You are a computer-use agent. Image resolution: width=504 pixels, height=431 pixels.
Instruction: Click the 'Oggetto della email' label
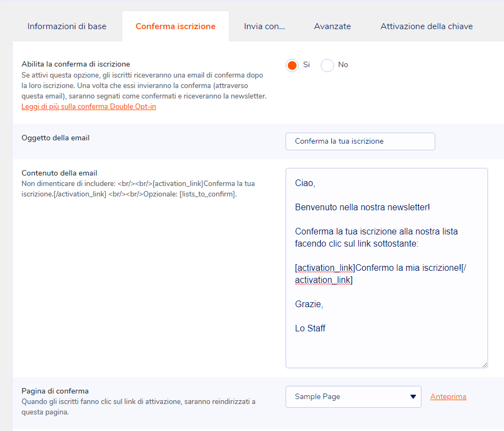[x=56, y=138]
